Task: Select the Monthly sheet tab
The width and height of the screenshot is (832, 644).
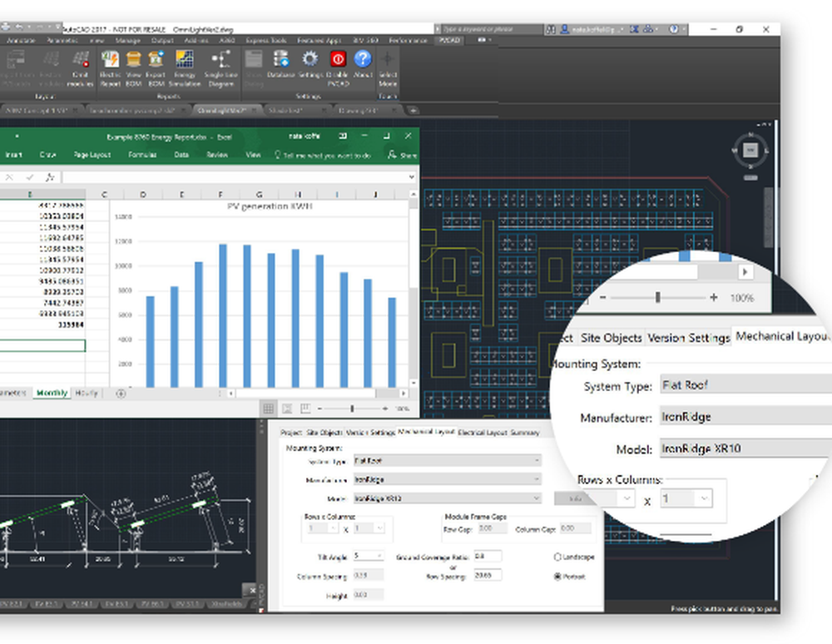Action: pos(52,393)
